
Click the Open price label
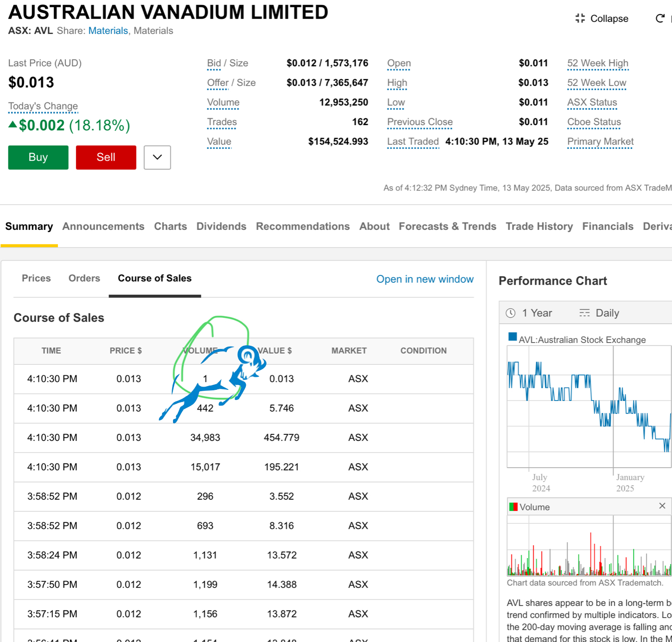coord(399,64)
